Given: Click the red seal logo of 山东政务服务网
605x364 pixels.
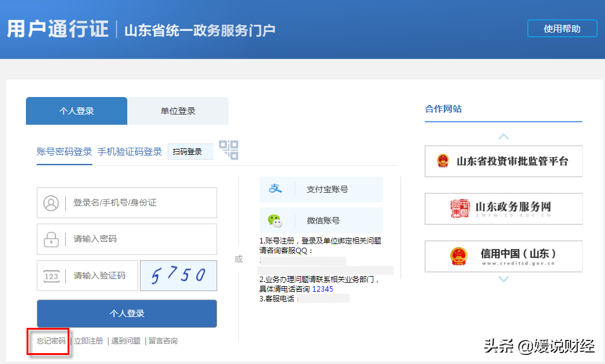Looking at the screenshot, I should point(460,209).
